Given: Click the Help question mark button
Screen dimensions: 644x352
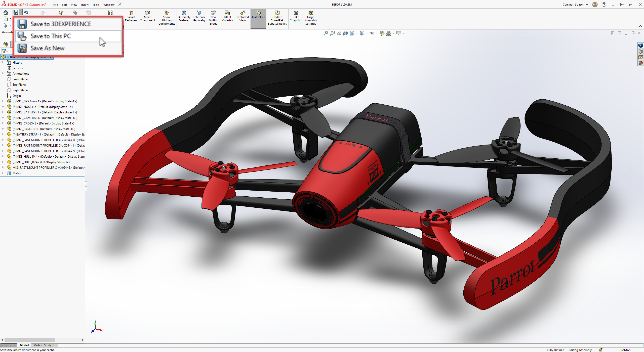Looking at the screenshot, I should [x=604, y=5].
